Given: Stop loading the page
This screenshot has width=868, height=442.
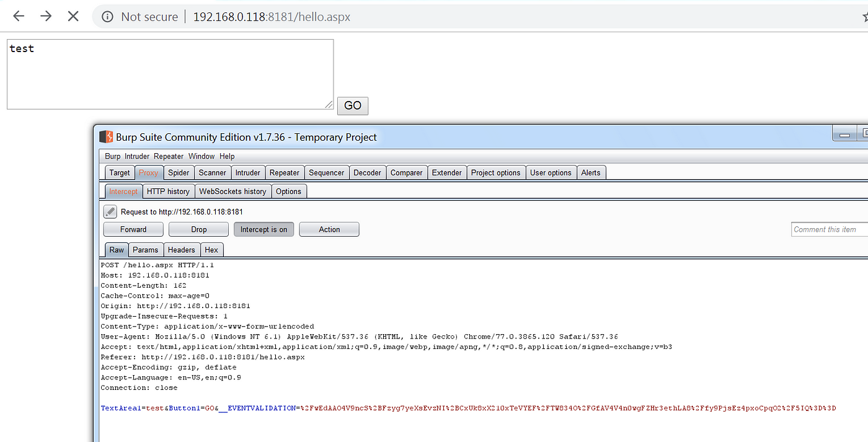Looking at the screenshot, I should 73,17.
